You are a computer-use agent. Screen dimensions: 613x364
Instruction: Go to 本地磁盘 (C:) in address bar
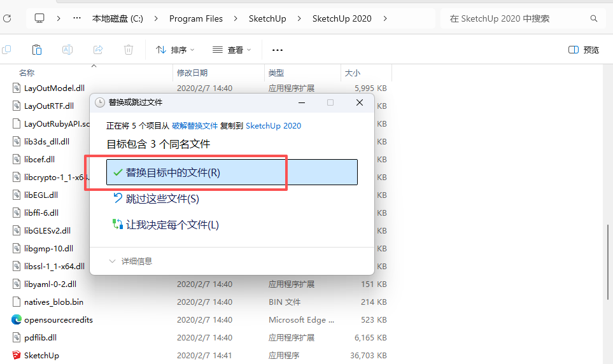tap(117, 18)
